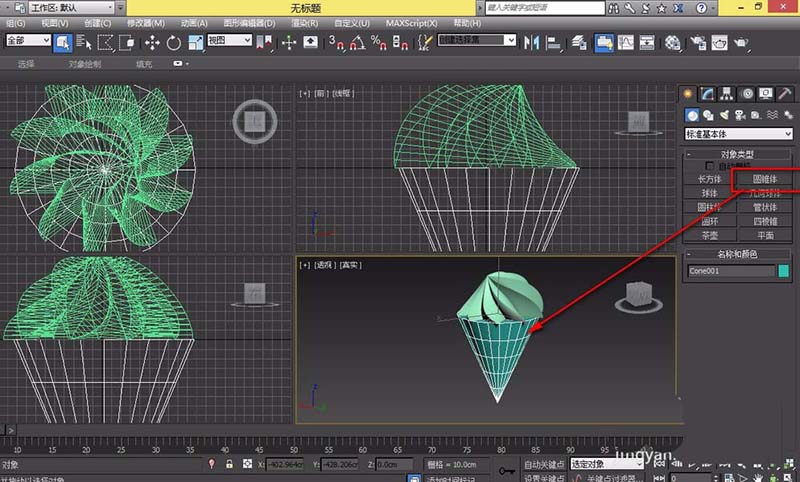
Task: Click Render Production teapot icon
Action: click(741, 42)
